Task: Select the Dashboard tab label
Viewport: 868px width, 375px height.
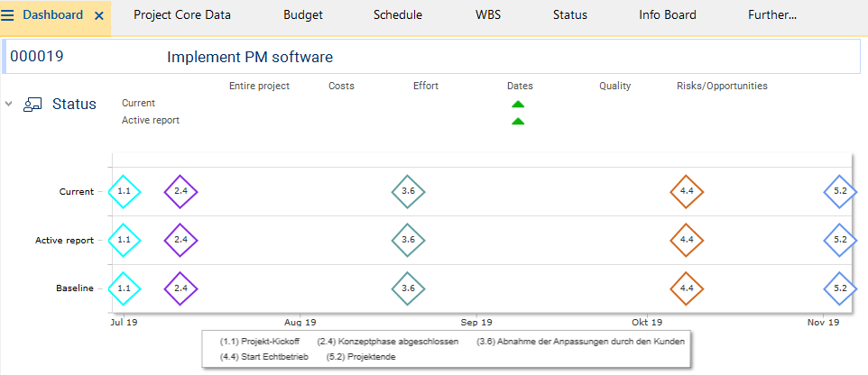Action: tap(53, 15)
